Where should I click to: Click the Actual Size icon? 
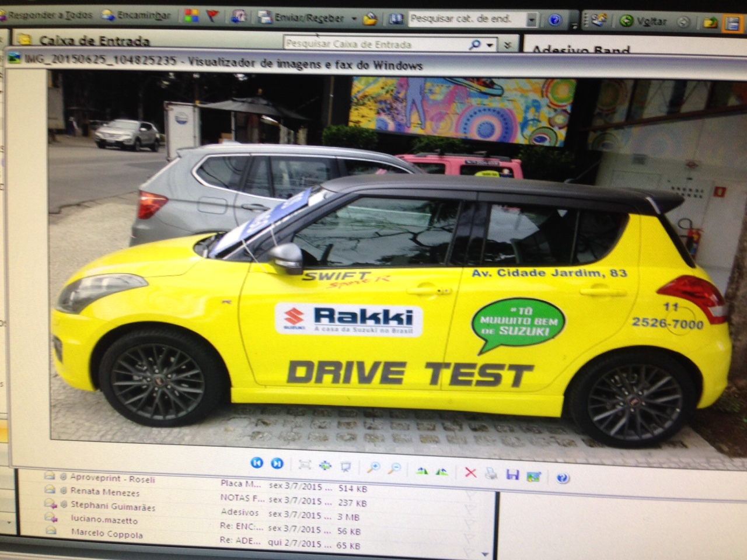[325, 466]
